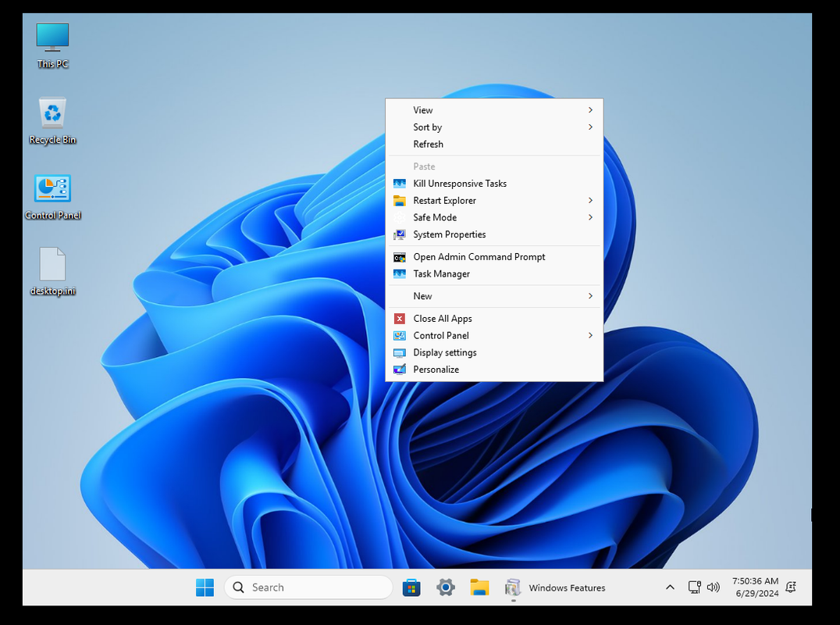Open the volume speaker tray icon
Image resolution: width=840 pixels, height=625 pixels.
(713, 587)
